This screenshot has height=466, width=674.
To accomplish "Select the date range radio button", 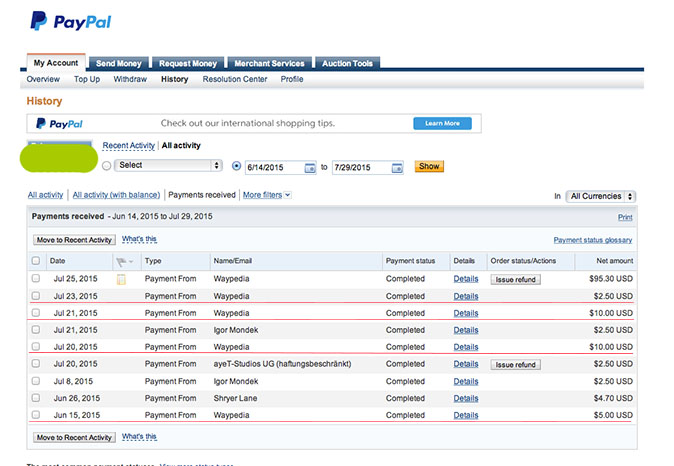I will coord(236,166).
